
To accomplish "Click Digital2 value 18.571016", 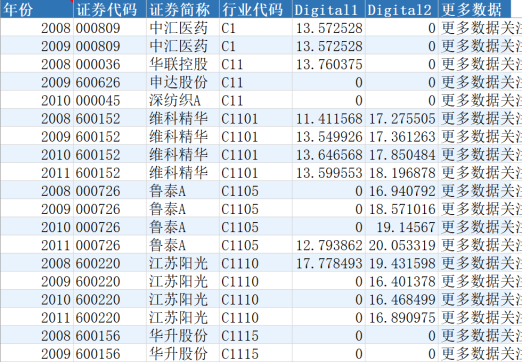I will [x=402, y=209].
